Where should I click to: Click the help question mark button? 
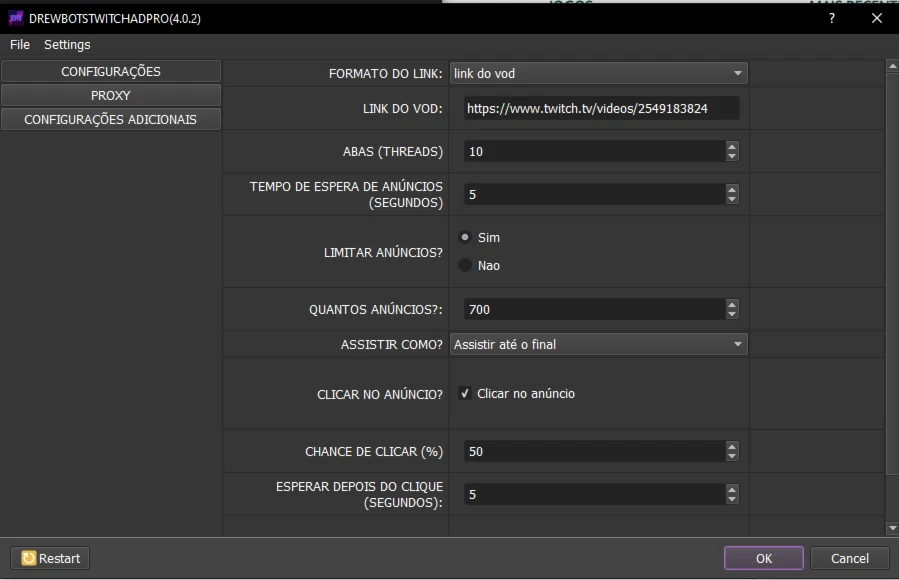coord(832,18)
